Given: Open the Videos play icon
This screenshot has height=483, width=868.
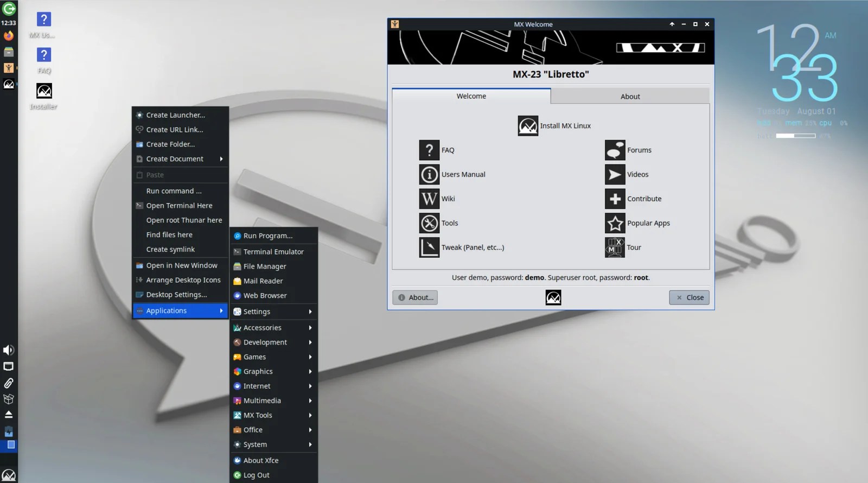Looking at the screenshot, I should (x=615, y=174).
